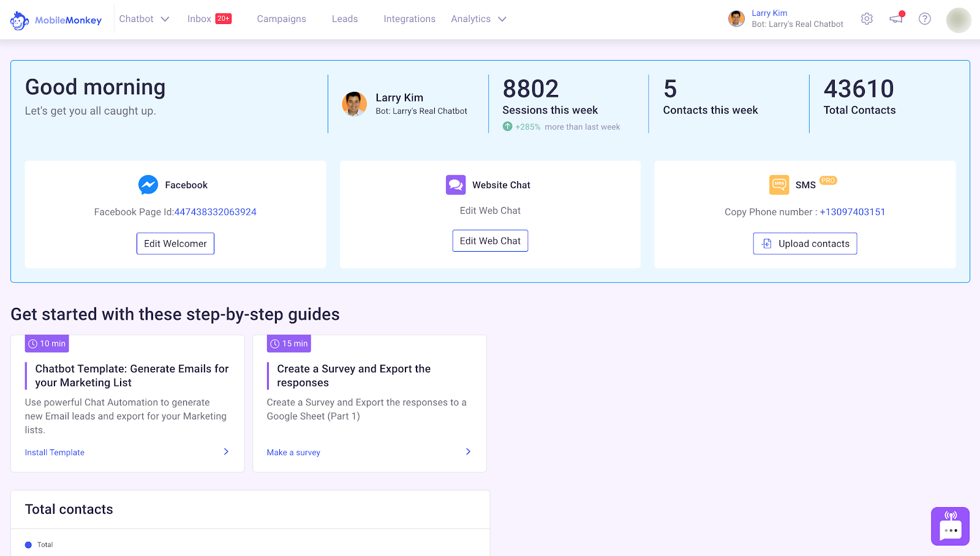Click the Total legend blue dot

[28, 545]
